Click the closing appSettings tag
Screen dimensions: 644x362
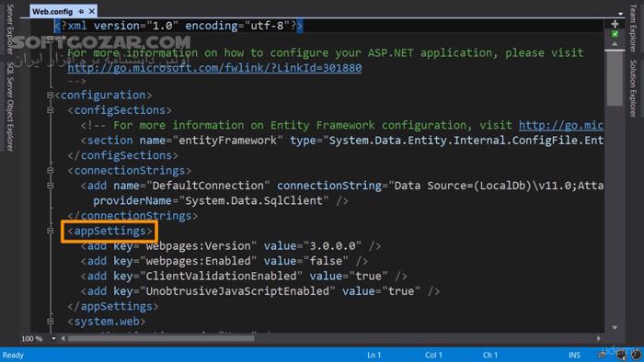tap(113, 306)
